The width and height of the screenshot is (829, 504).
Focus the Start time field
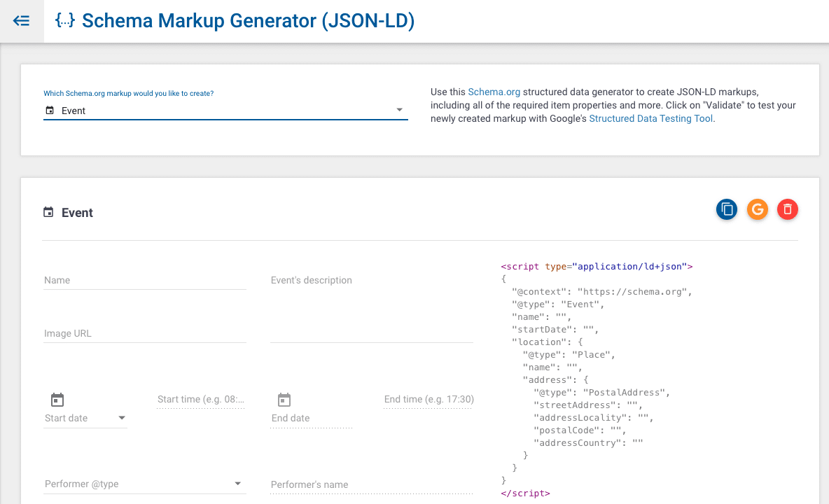coord(201,400)
